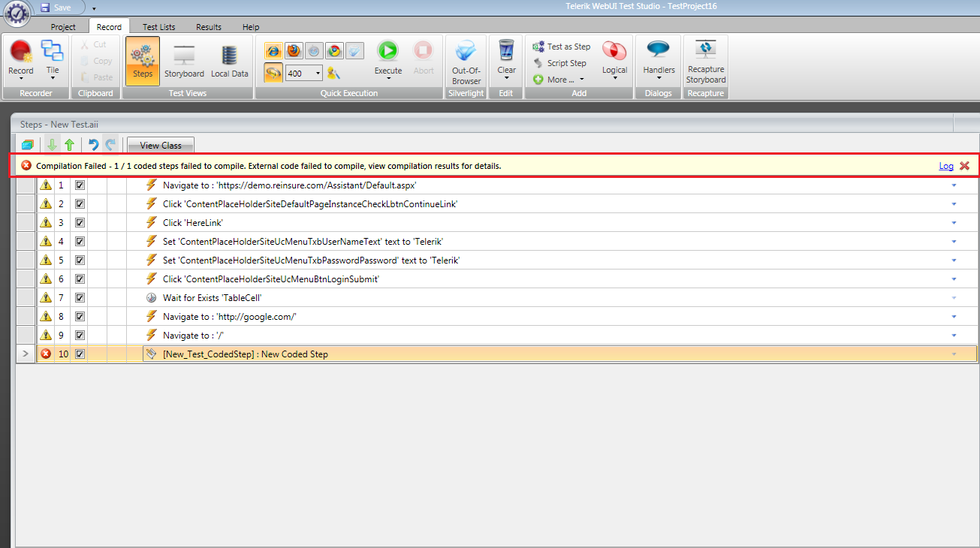Open the Project ribbon tab
980x548 pixels.
(63, 27)
